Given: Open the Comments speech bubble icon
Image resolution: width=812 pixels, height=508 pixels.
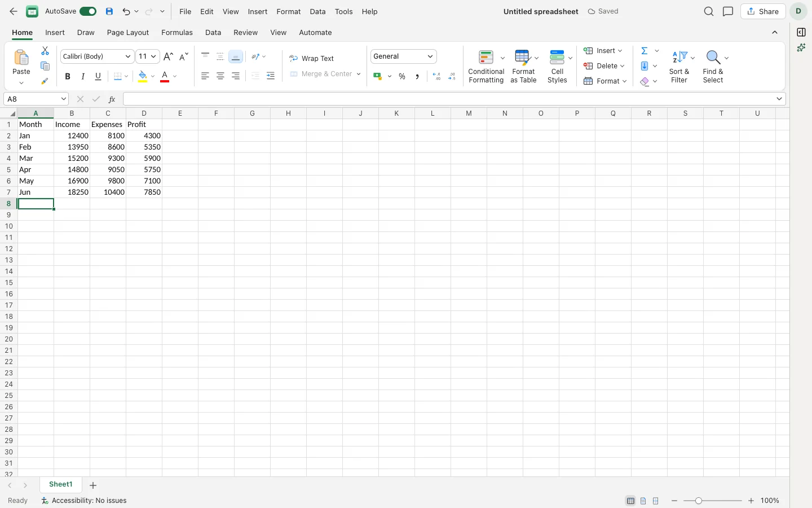Looking at the screenshot, I should (728, 11).
